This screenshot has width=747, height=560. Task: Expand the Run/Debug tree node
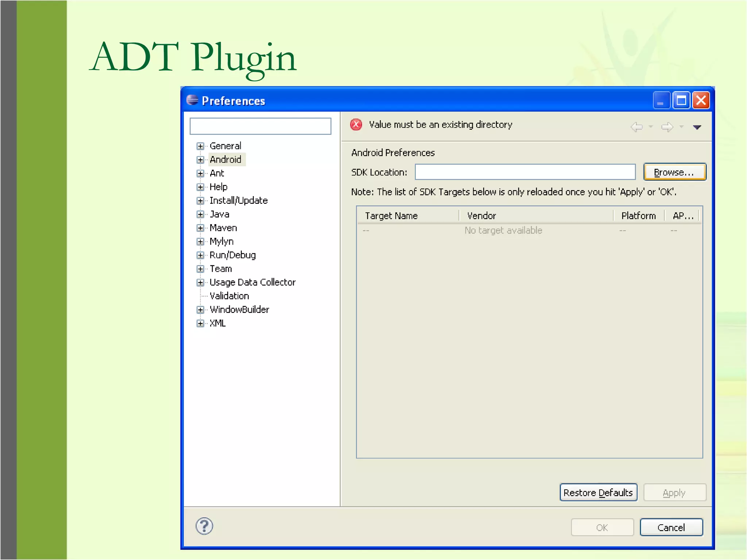click(200, 255)
